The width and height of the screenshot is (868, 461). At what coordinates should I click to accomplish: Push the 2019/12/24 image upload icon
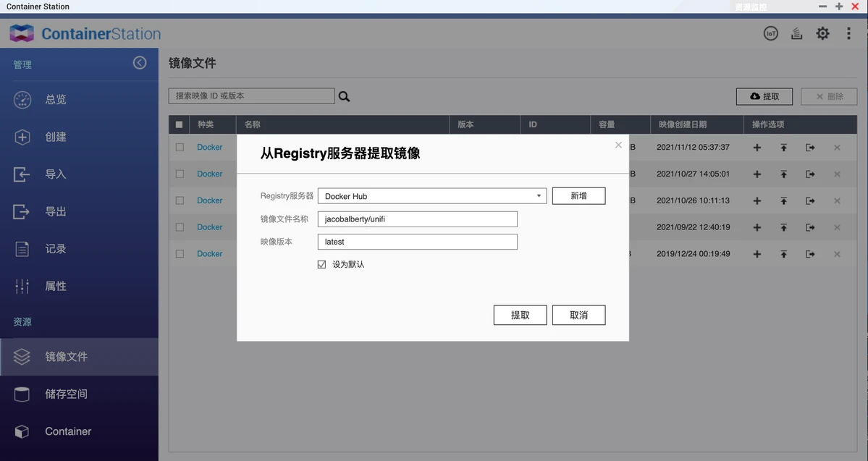pos(783,253)
